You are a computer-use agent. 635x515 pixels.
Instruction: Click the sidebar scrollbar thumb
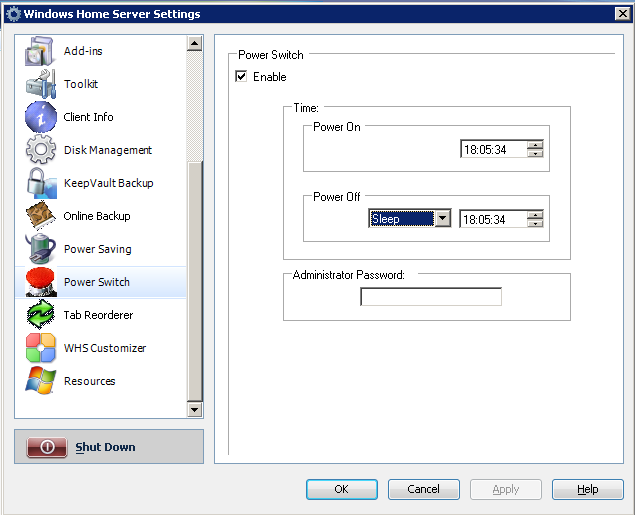click(x=194, y=281)
